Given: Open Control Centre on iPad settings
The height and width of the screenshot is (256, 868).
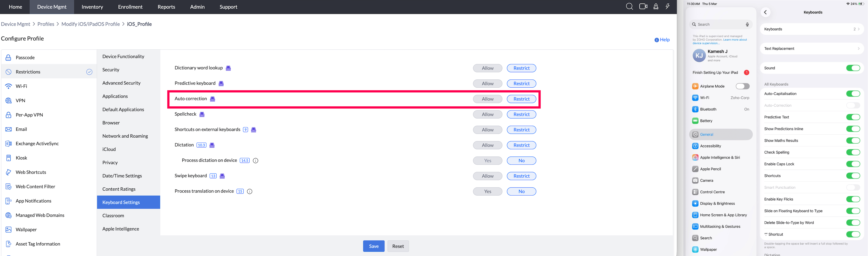Looking at the screenshot, I should click(720, 192).
